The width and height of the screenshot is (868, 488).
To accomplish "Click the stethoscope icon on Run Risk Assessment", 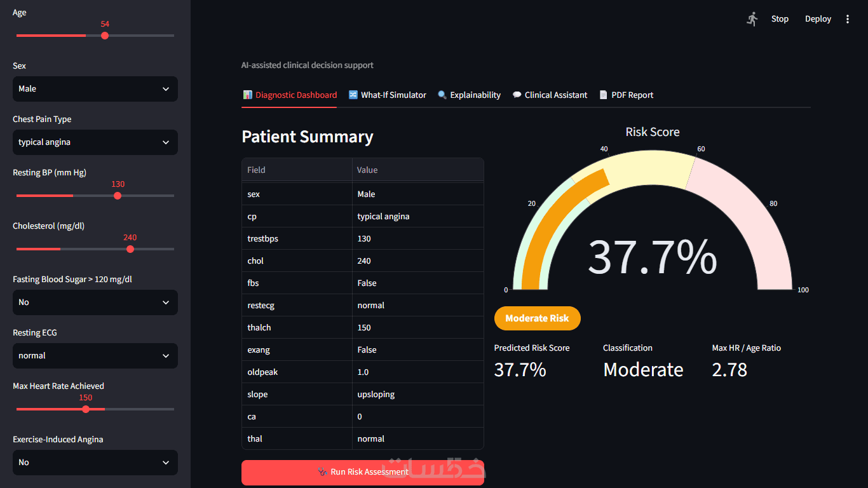I will click(x=323, y=472).
